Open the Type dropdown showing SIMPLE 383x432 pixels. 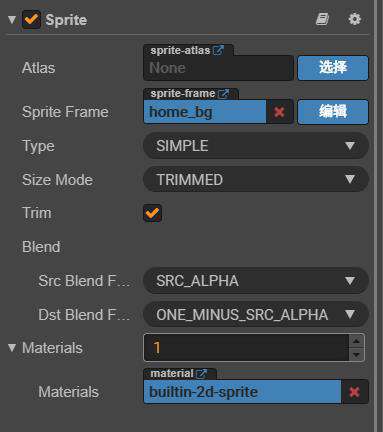pyautogui.click(x=256, y=146)
